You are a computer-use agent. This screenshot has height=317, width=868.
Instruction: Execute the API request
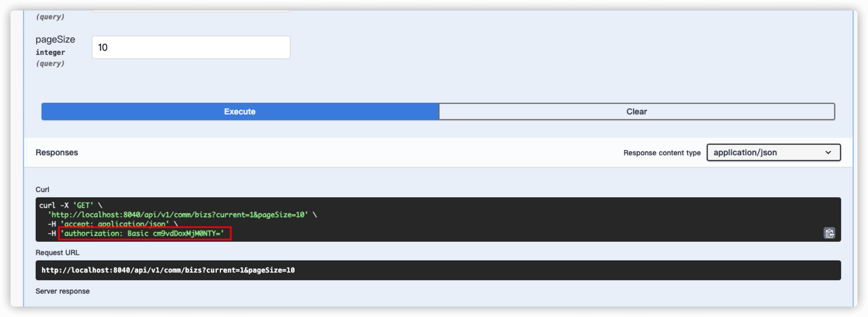240,112
